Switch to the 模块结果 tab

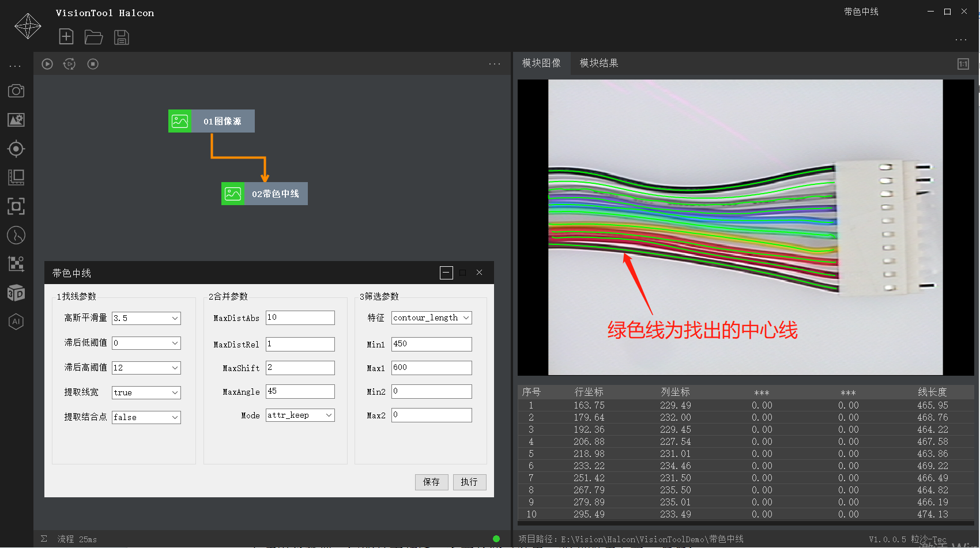(x=599, y=63)
